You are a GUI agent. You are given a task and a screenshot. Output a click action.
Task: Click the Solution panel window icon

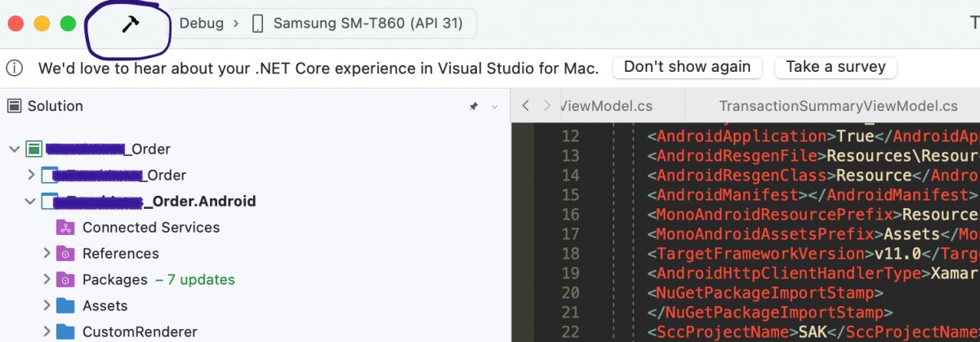tap(15, 106)
